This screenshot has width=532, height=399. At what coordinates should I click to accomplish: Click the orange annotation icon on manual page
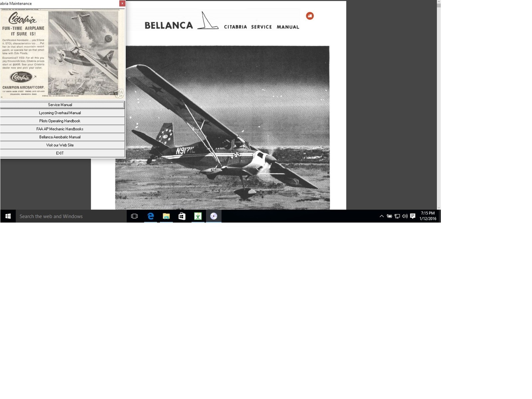point(310,16)
